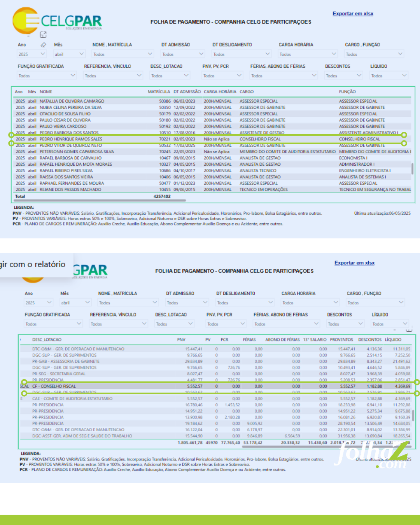Sort by the MATRÍCULA column header
The width and height of the screenshot is (420, 525).
159,92
